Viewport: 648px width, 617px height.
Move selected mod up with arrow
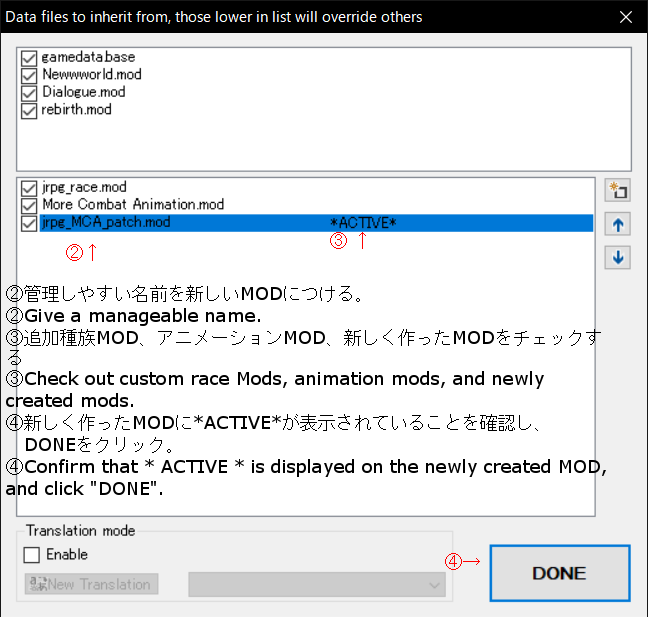pos(618,225)
